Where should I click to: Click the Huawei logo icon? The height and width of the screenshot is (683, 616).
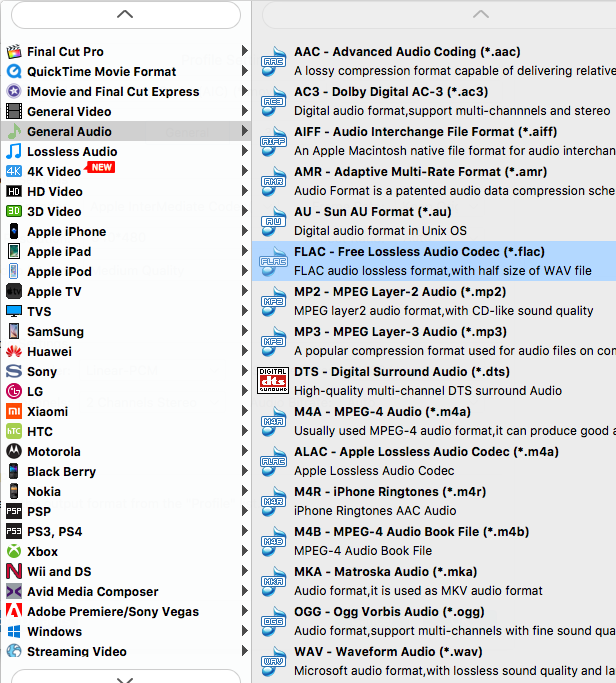coord(14,352)
